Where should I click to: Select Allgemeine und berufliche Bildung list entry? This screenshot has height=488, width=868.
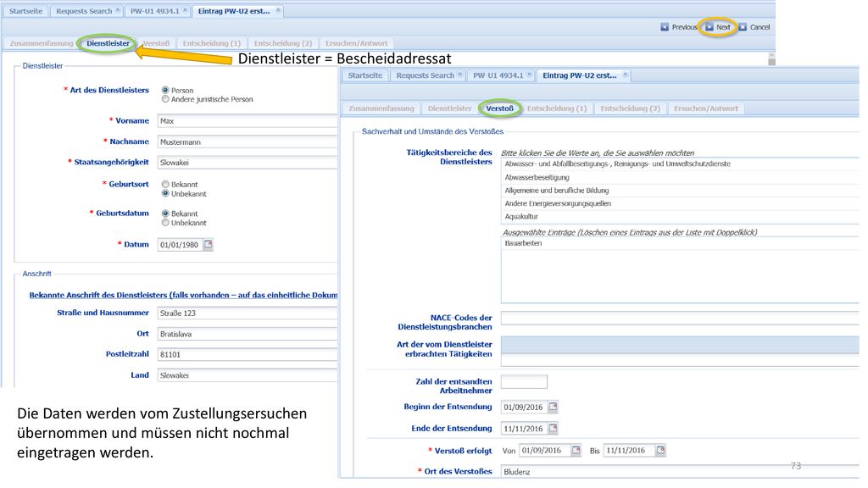(x=680, y=191)
